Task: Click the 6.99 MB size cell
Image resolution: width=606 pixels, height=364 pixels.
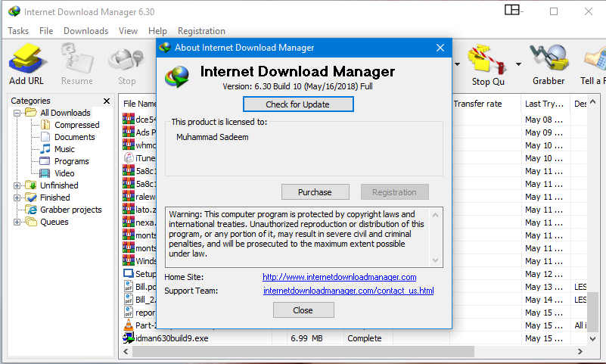Action: pyautogui.click(x=306, y=338)
